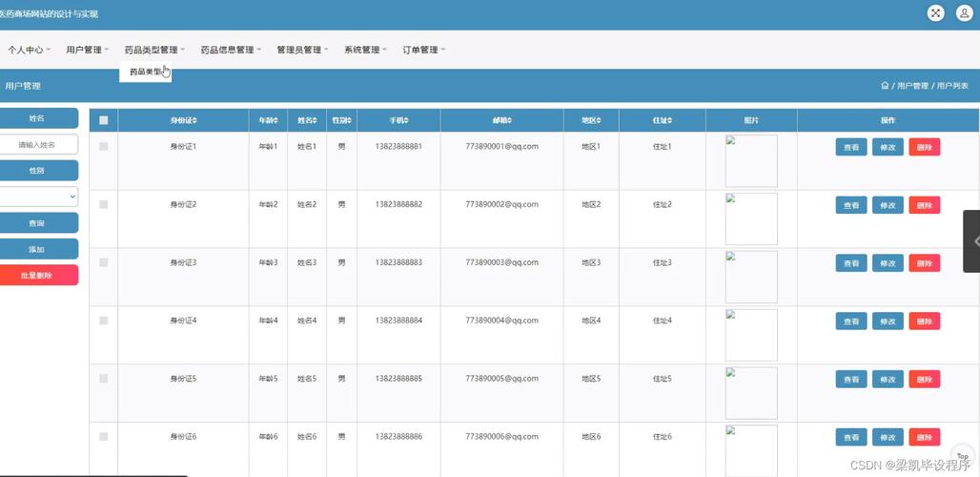Sort table by 地区 column
Screen dimensions: 980x477
point(591,120)
